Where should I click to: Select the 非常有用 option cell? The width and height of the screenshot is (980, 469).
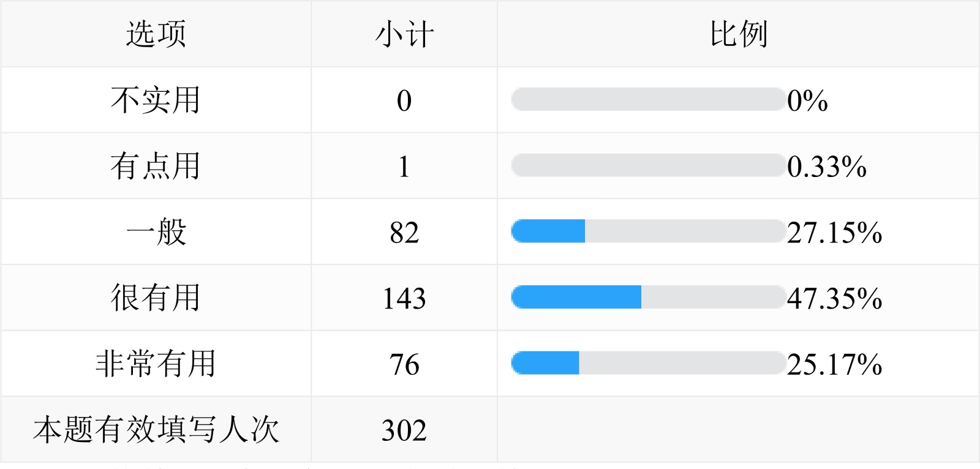(156, 364)
